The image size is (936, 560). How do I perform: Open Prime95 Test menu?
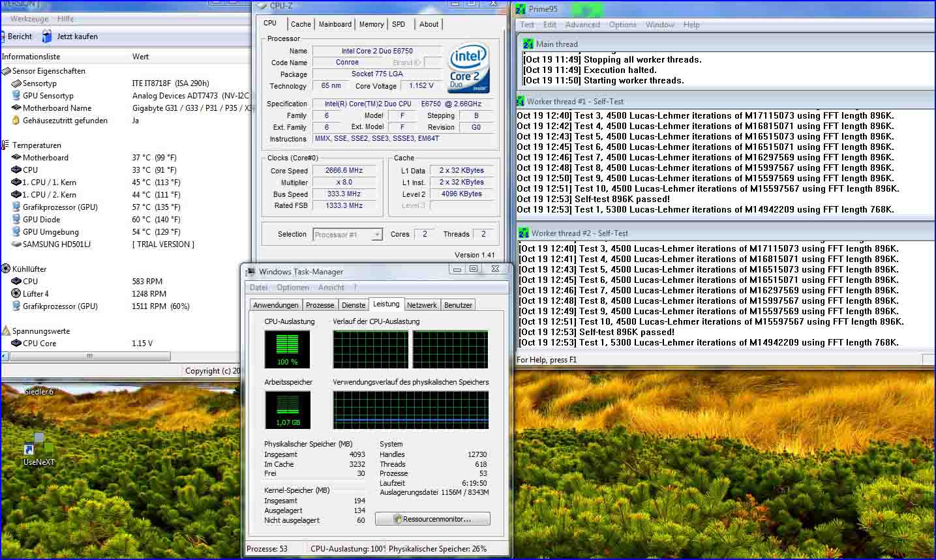(527, 25)
